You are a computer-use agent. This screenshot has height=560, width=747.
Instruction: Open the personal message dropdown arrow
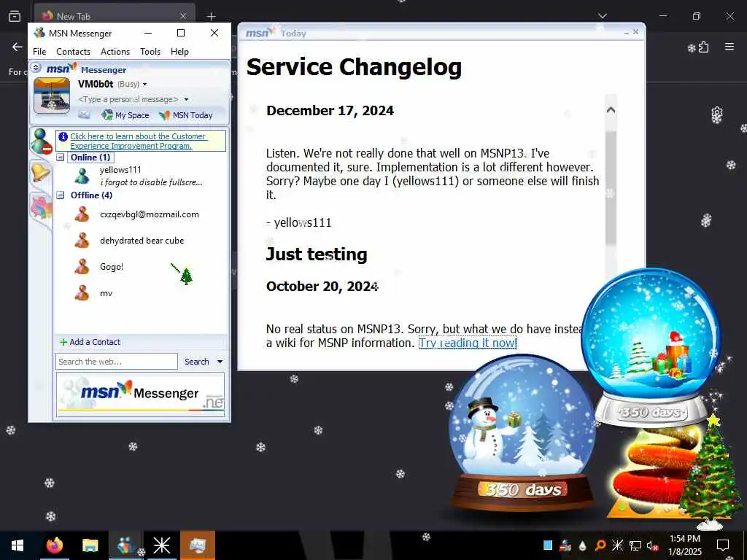pos(186,99)
